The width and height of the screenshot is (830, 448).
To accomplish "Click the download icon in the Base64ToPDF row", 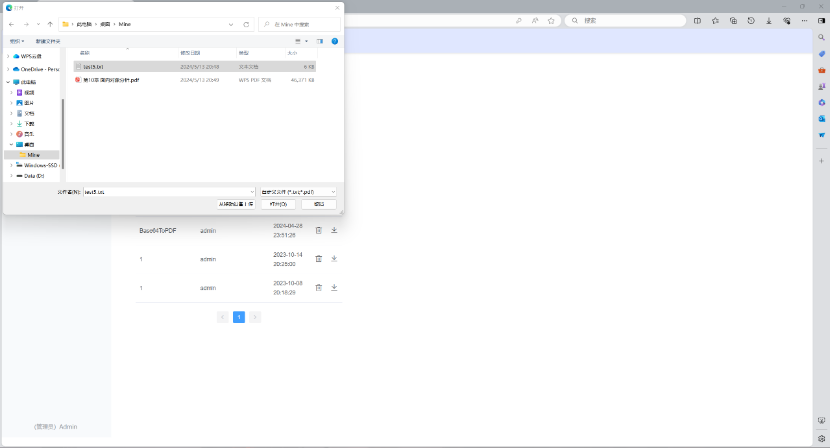I will click(334, 230).
